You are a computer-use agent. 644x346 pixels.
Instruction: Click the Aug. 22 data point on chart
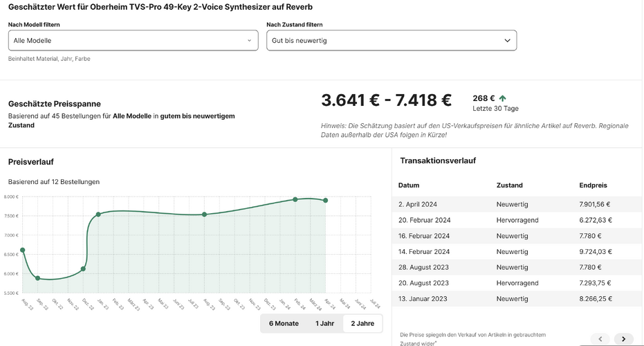23,250
